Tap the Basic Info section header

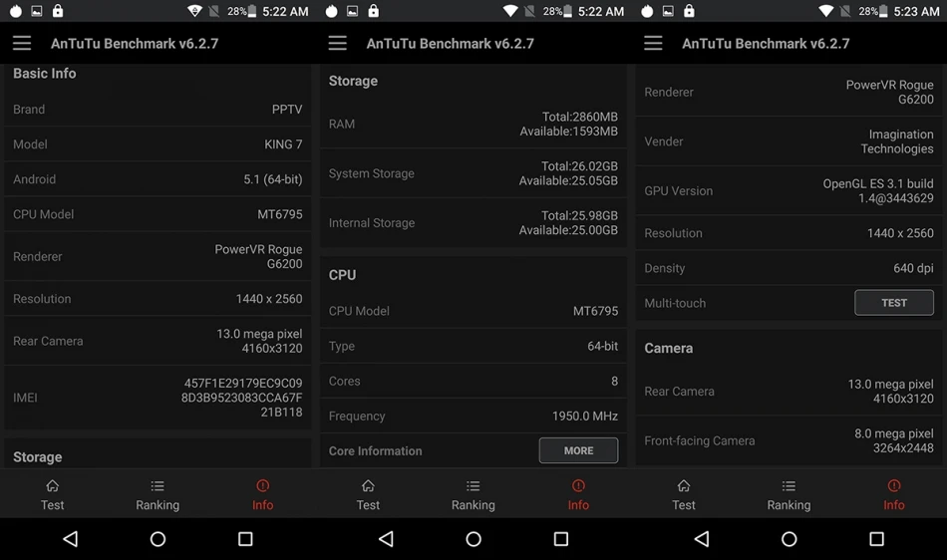(x=45, y=73)
